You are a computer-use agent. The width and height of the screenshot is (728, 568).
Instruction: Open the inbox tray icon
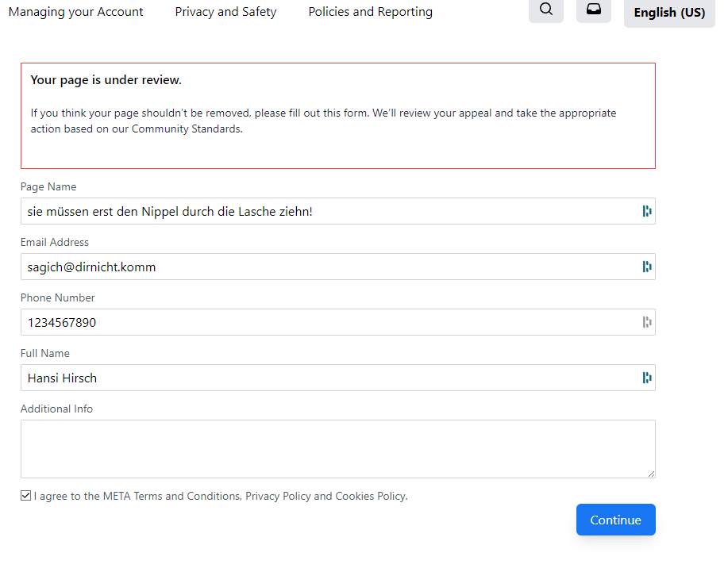pos(593,10)
